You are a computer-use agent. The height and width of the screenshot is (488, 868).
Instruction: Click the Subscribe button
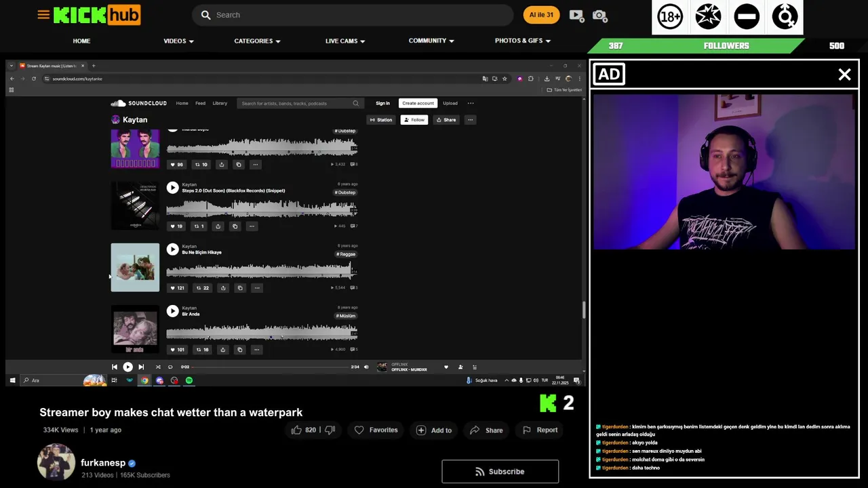click(500, 472)
